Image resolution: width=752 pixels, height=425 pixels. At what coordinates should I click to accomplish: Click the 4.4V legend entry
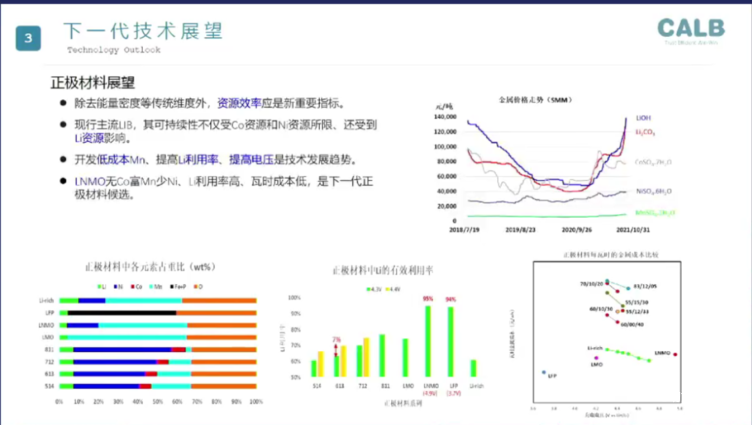tap(393, 289)
